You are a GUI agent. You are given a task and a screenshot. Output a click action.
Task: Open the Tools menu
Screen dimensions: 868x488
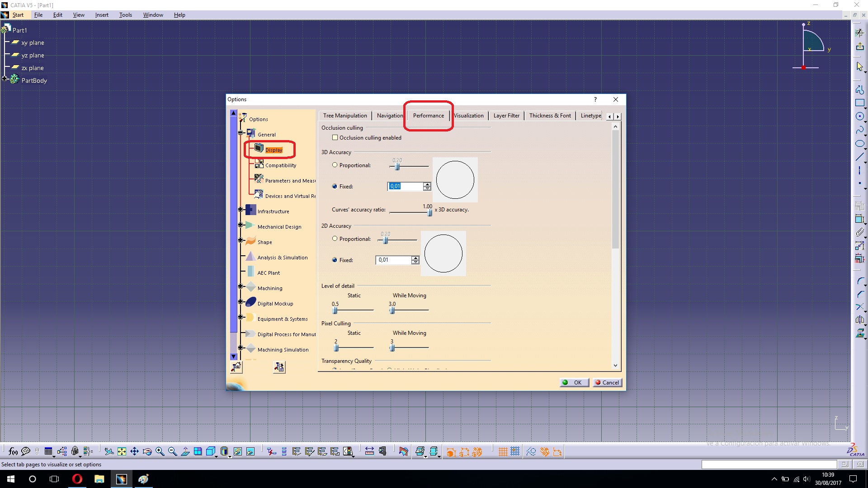click(x=125, y=14)
